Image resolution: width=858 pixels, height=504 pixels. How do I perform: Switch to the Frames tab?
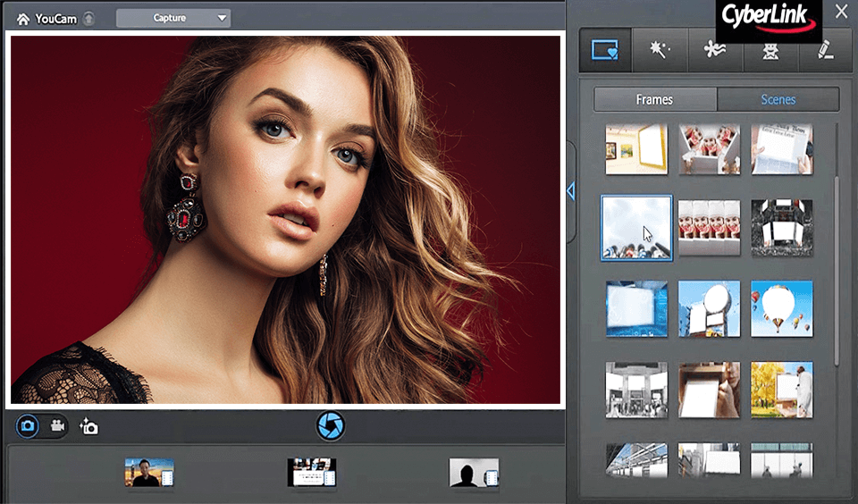(x=655, y=99)
